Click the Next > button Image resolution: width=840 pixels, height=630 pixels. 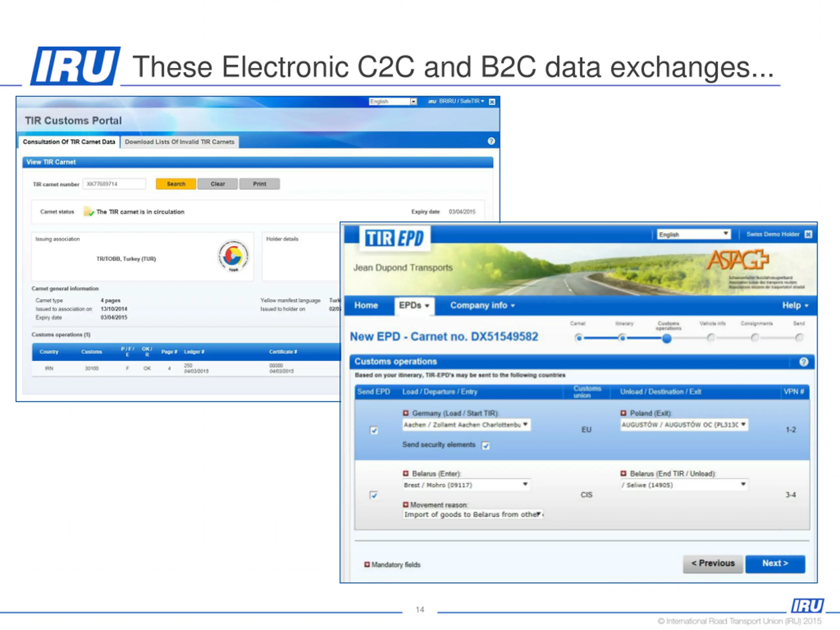[x=775, y=563]
